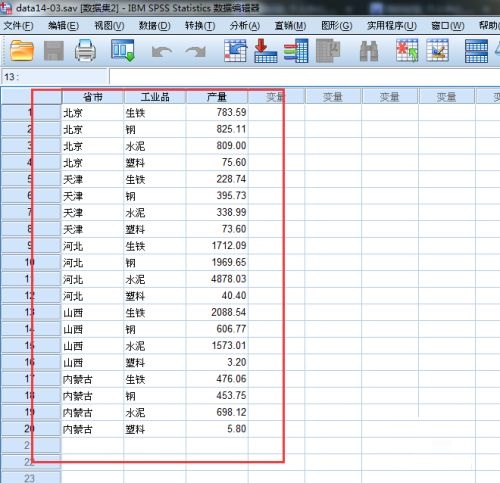Click cell containing 3.20
500x483 pixels.
click(x=217, y=362)
